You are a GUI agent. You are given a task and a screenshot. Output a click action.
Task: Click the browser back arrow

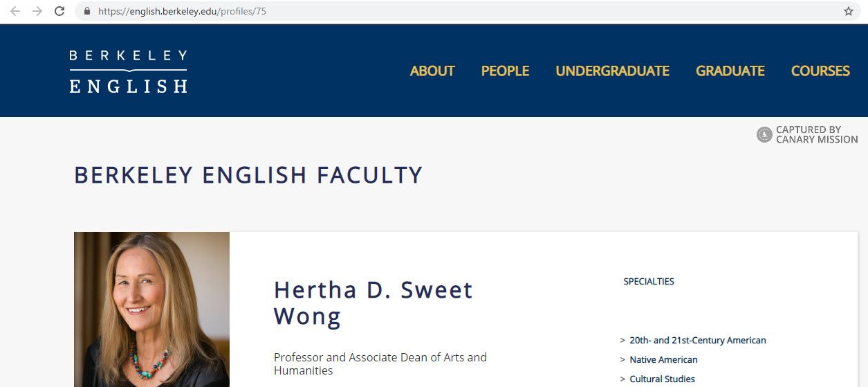click(15, 11)
